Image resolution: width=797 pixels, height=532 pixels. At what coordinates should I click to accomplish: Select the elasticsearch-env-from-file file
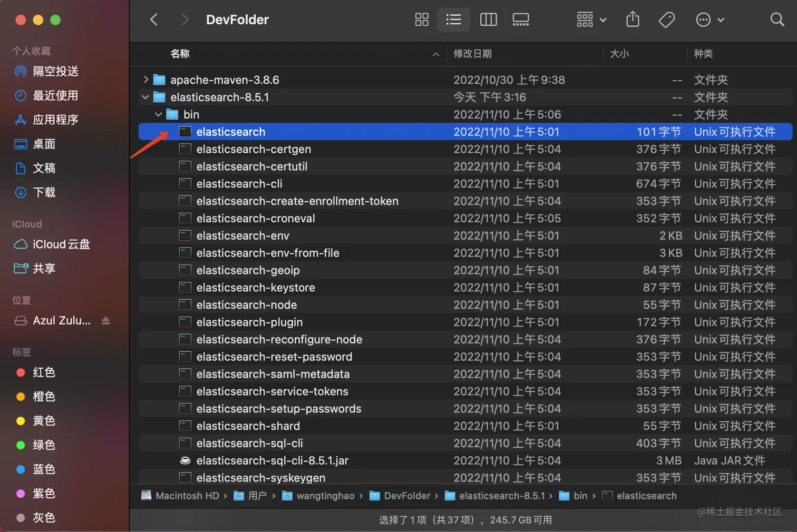coord(465,253)
